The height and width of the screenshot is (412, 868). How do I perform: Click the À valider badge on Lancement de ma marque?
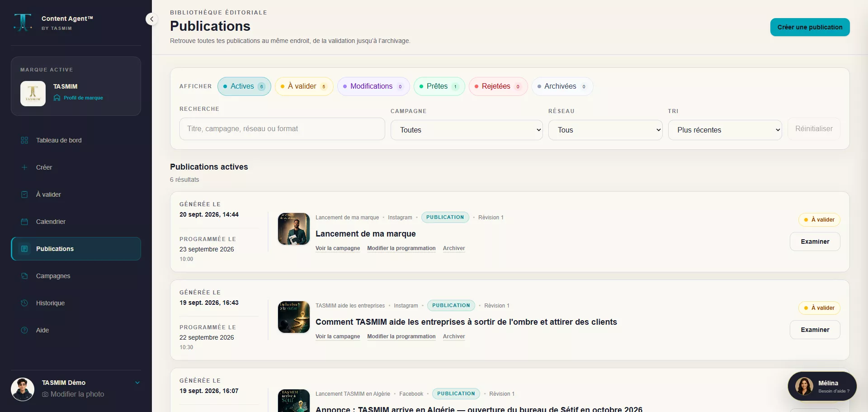819,220
